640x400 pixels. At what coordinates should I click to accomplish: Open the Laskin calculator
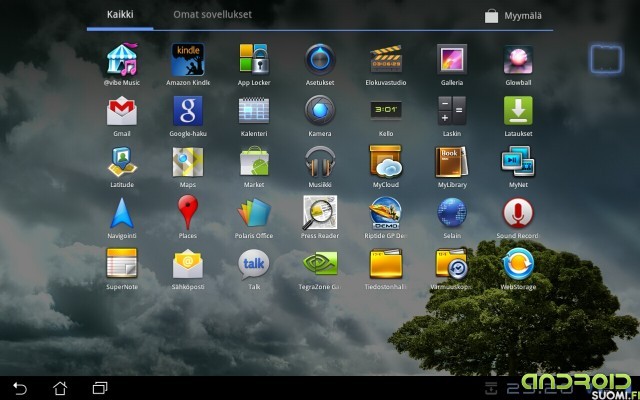point(452,111)
